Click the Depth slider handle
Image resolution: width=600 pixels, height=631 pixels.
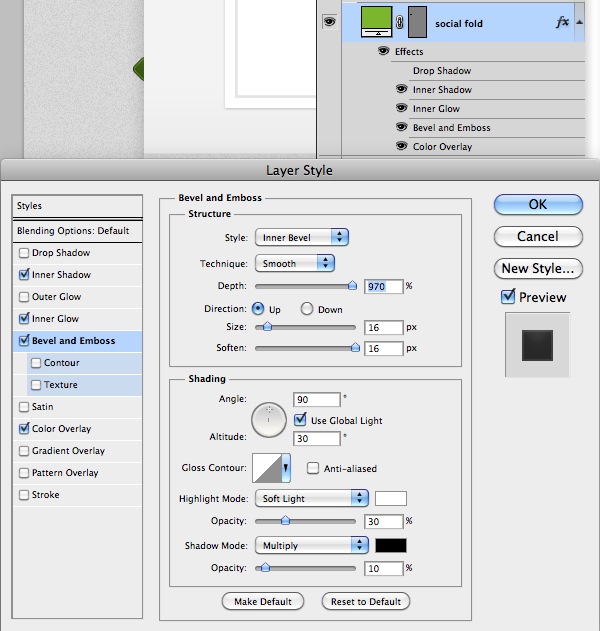point(352,285)
